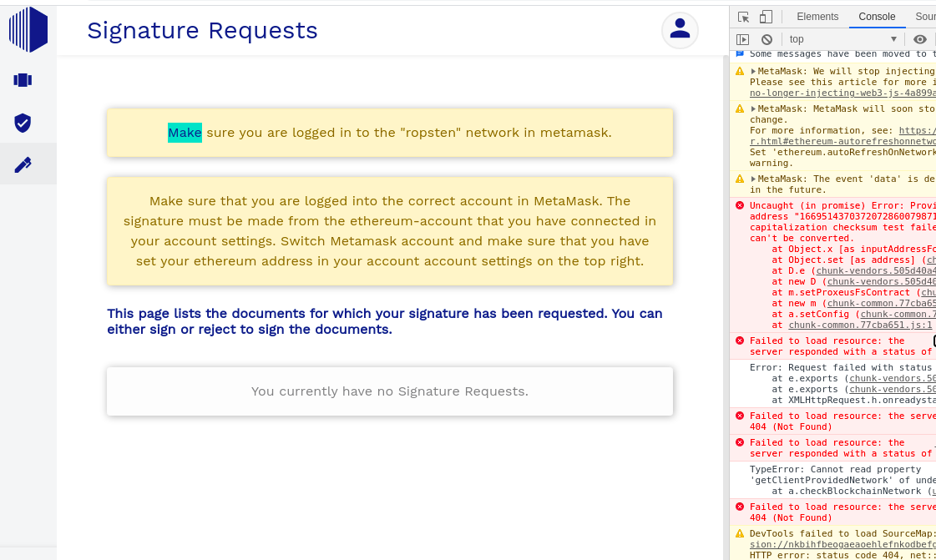The height and width of the screenshot is (560, 936).
Task: Expand the 'MetaMask: We will stop injecting' warning
Action: pyautogui.click(x=753, y=72)
